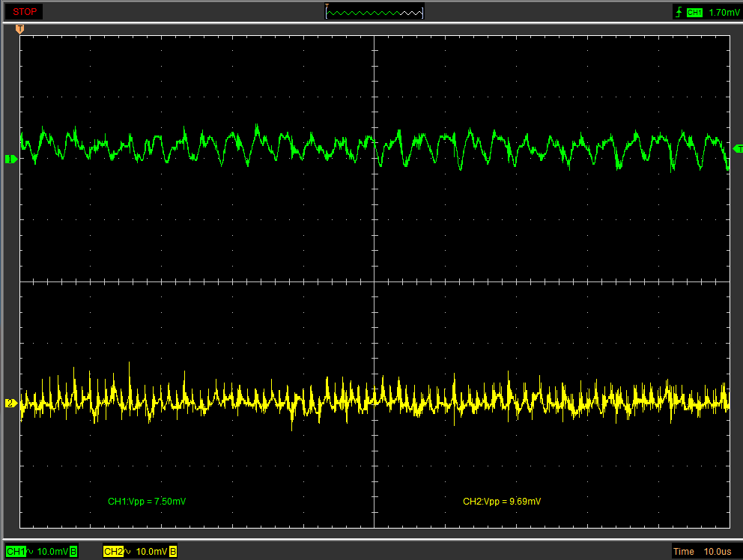
Task: Click the rising edge trigger slope icon
Action: click(x=679, y=12)
